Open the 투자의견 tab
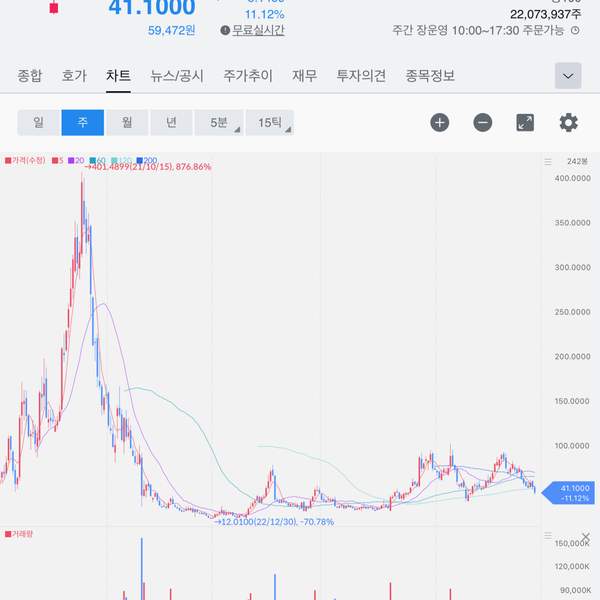The height and width of the screenshot is (600, 600). [x=361, y=76]
